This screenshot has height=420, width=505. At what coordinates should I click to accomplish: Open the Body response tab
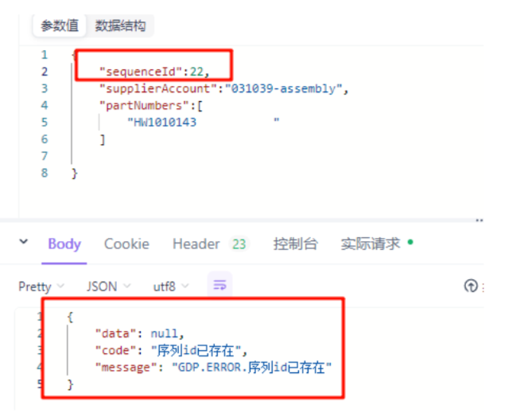[x=64, y=244]
